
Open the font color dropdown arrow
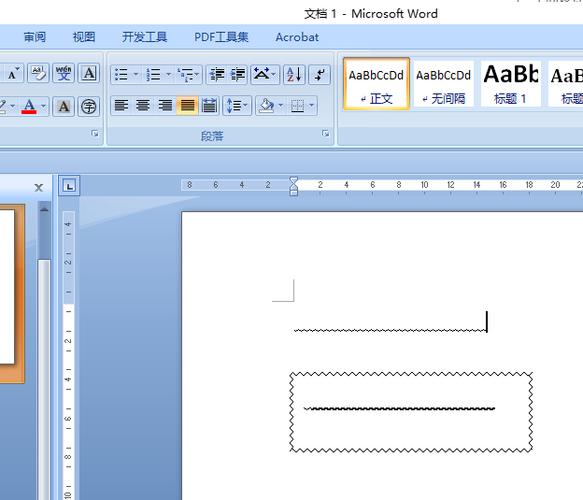(44, 107)
